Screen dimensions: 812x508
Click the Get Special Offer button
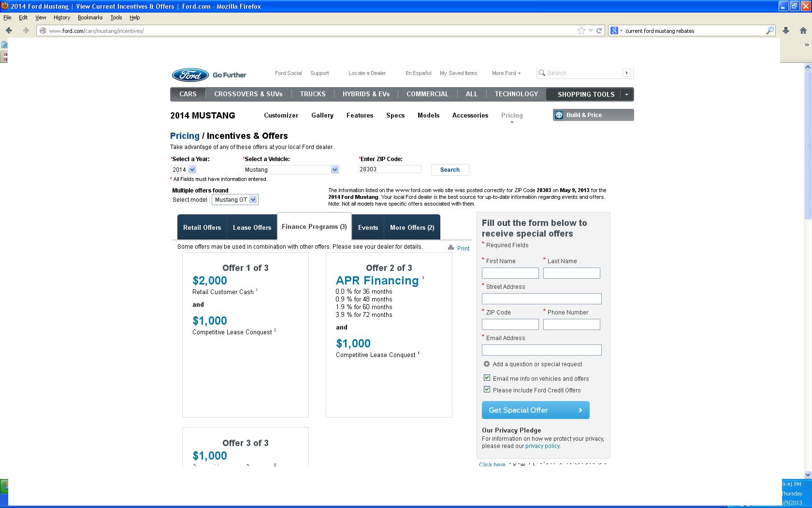click(535, 410)
